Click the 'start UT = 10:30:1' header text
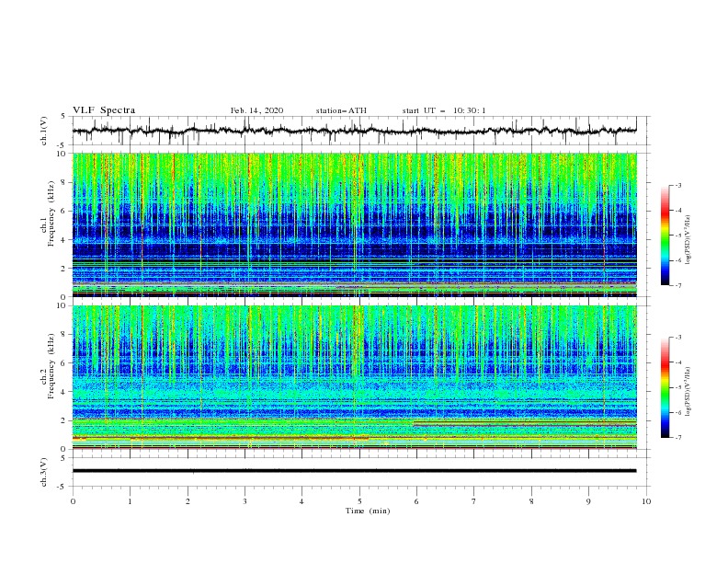 click(x=444, y=110)
